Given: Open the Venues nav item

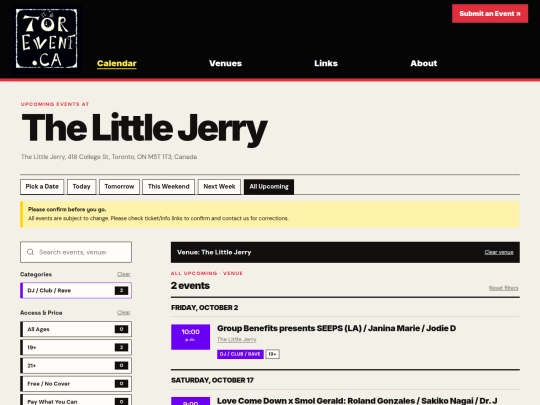Looking at the screenshot, I should [225, 63].
